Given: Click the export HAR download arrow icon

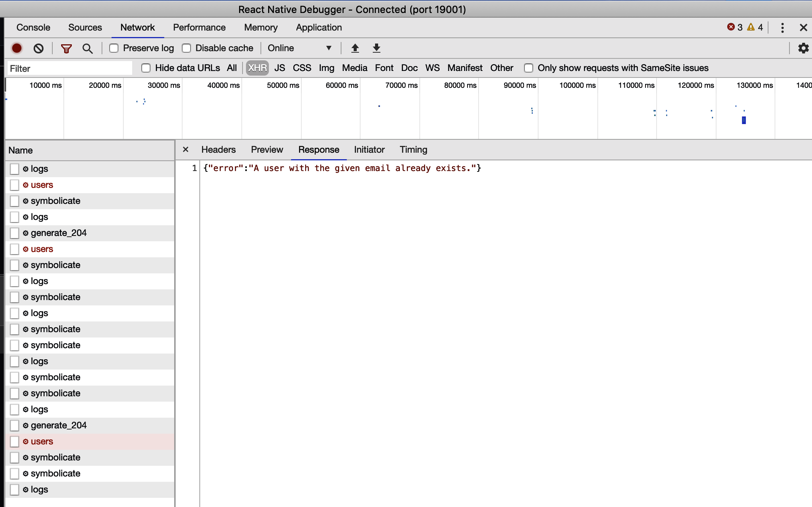Looking at the screenshot, I should 376,48.
